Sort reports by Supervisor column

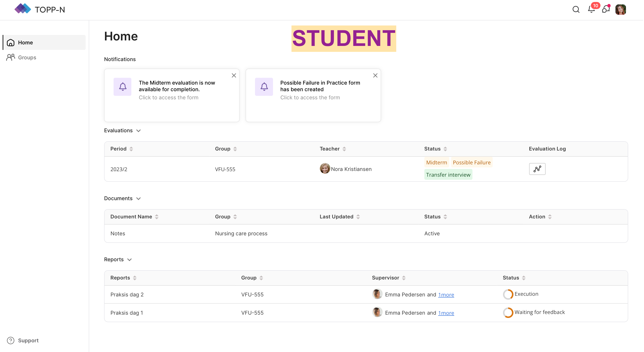[403, 278]
